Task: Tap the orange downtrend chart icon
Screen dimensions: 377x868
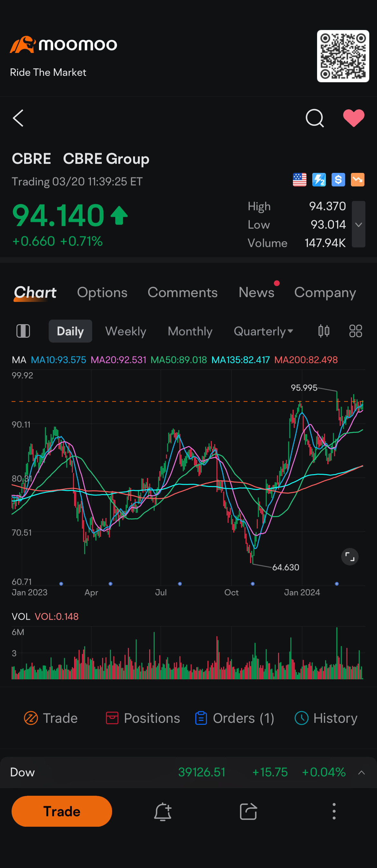Action: pyautogui.click(x=357, y=180)
